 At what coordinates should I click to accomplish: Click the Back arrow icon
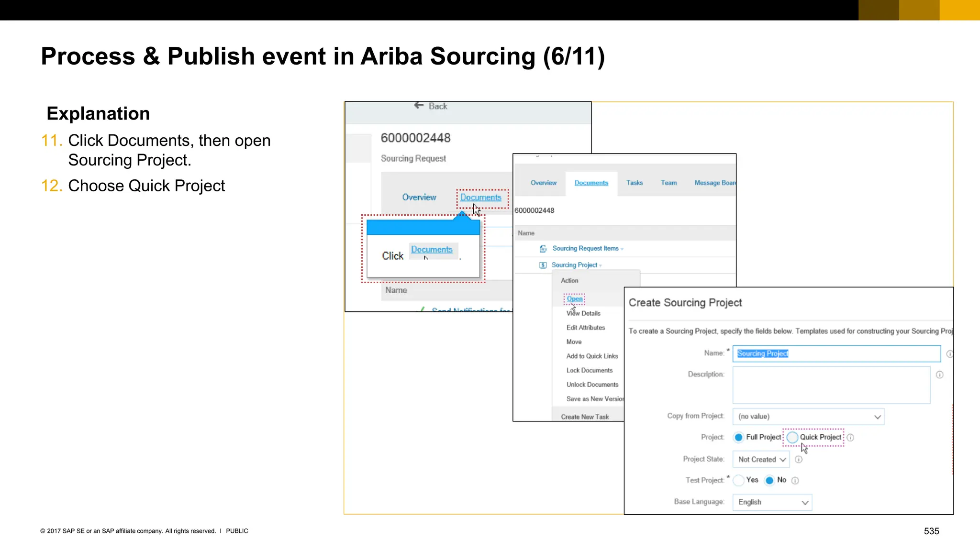[419, 106]
